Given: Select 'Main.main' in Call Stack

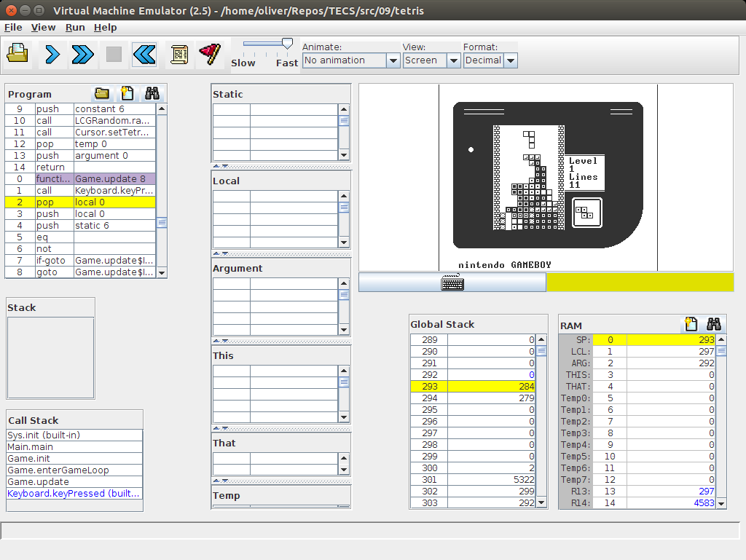Looking at the screenshot, I should [x=75, y=447].
